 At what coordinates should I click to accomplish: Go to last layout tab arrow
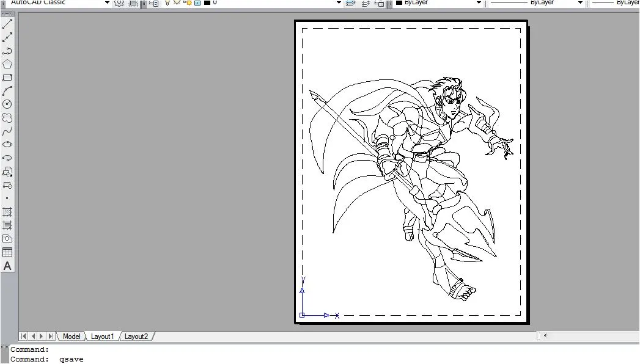tap(51, 337)
